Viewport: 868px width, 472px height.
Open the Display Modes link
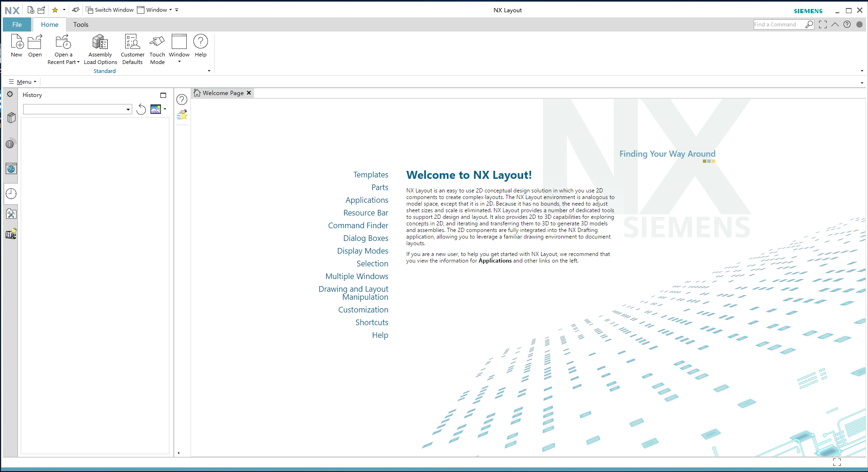363,251
